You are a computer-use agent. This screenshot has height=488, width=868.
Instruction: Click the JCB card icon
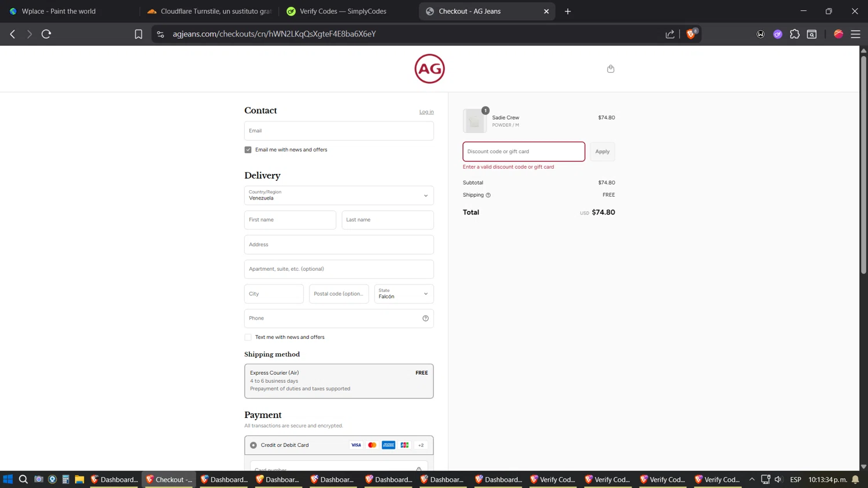click(x=404, y=445)
